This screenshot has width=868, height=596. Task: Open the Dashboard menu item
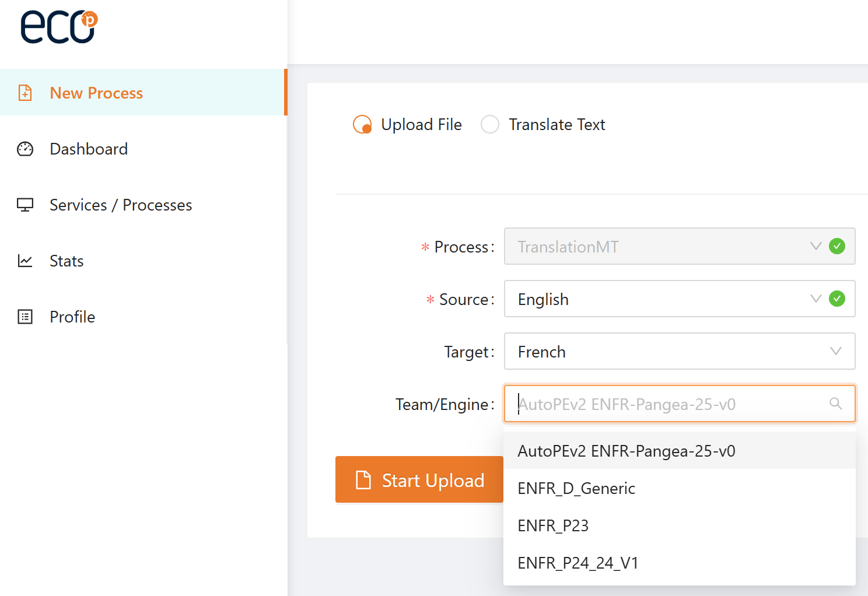[x=89, y=149]
